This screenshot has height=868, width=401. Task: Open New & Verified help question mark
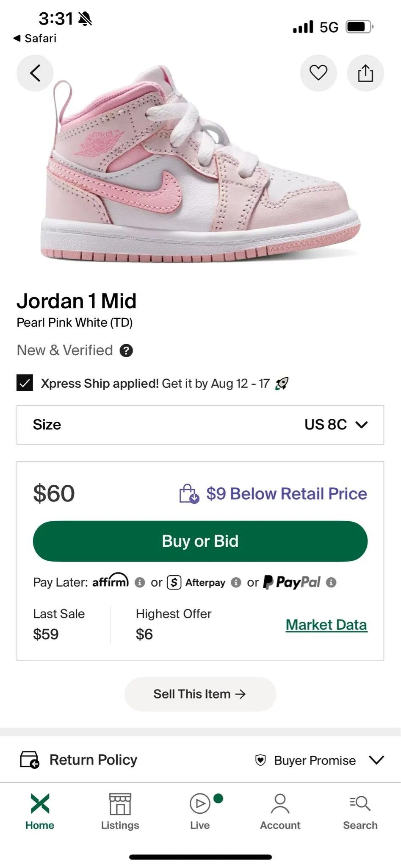pyautogui.click(x=126, y=351)
